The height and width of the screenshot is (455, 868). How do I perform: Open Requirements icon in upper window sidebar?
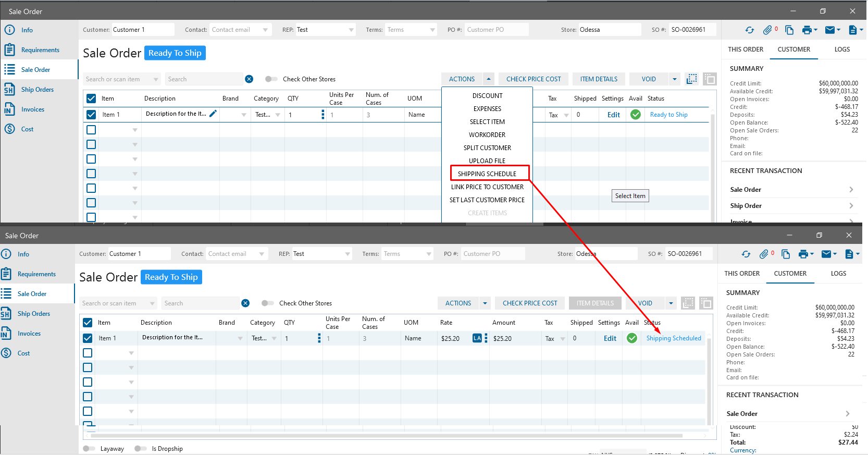9,50
